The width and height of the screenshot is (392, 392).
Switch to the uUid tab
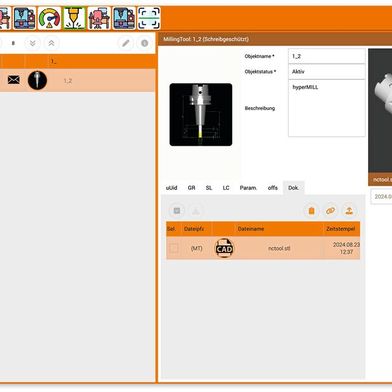click(171, 188)
